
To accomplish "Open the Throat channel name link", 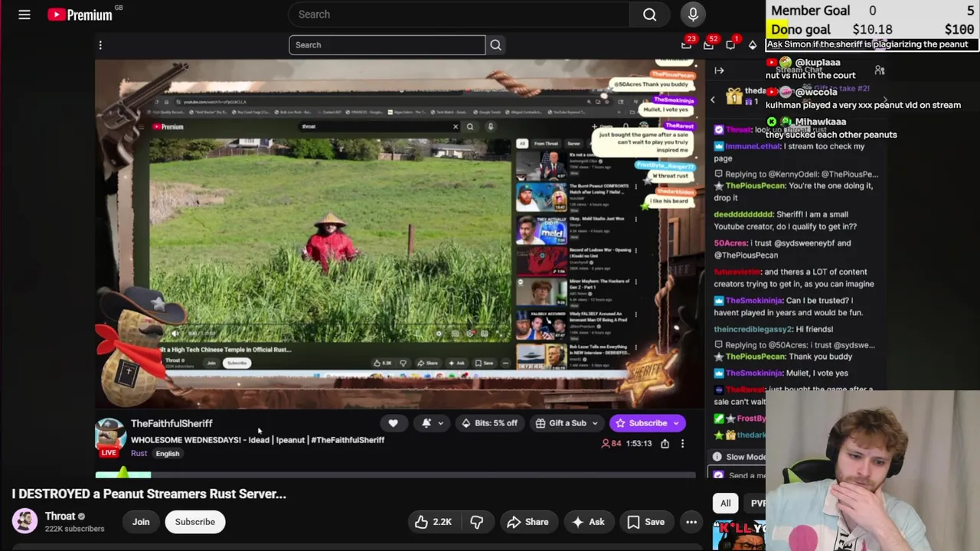I will click(x=60, y=517).
